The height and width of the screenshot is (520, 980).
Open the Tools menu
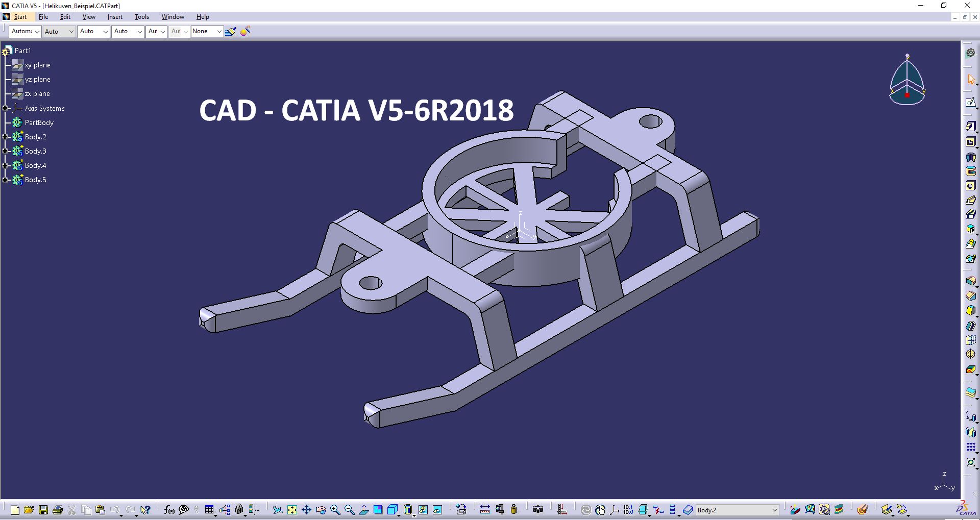[141, 17]
